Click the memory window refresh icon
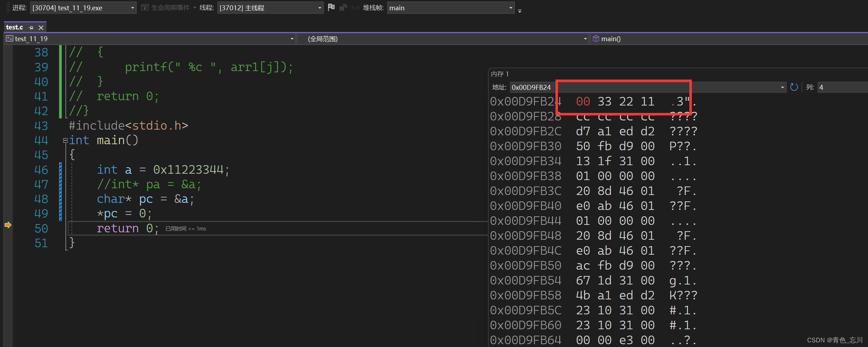868x347 pixels. 794,87
